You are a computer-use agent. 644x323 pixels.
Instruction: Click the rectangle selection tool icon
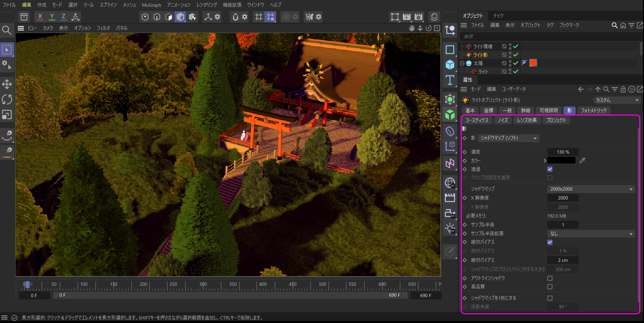7,50
